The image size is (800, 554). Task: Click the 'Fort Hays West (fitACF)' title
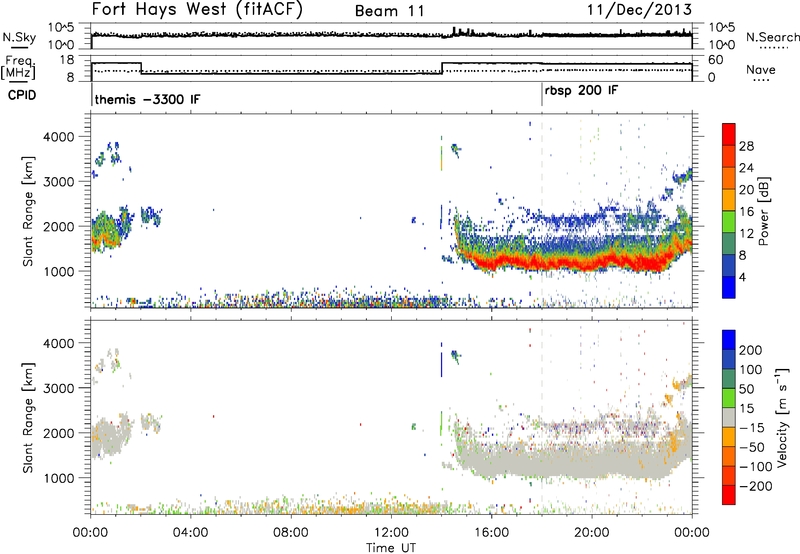tap(196, 10)
